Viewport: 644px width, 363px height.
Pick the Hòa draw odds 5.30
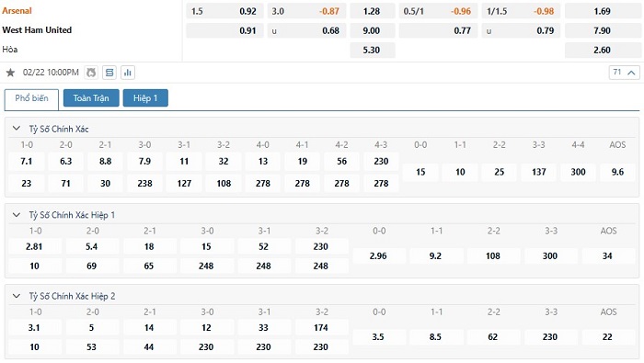point(372,50)
